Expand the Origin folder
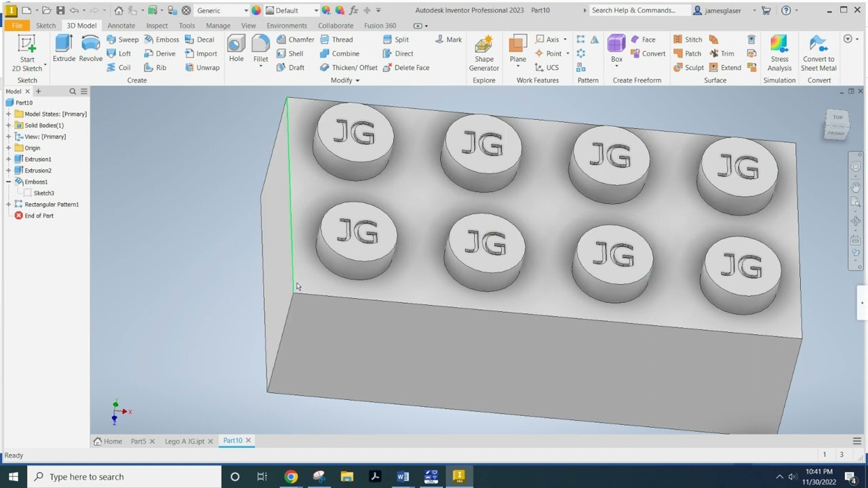This screenshot has width=868, height=488. click(x=9, y=148)
